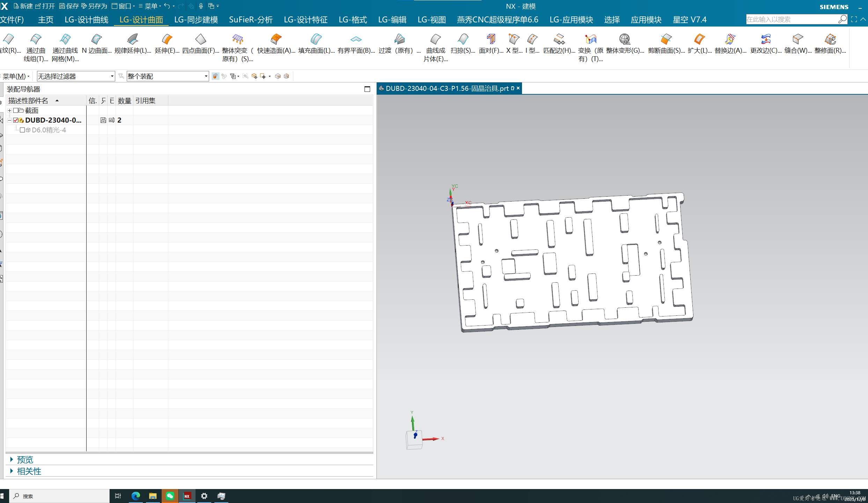Tick the 截面 section checkbox
The height and width of the screenshot is (503, 868).
click(x=16, y=110)
